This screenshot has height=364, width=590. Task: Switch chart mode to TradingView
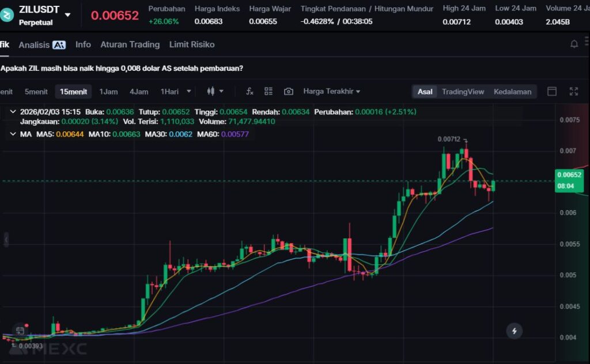tap(463, 92)
